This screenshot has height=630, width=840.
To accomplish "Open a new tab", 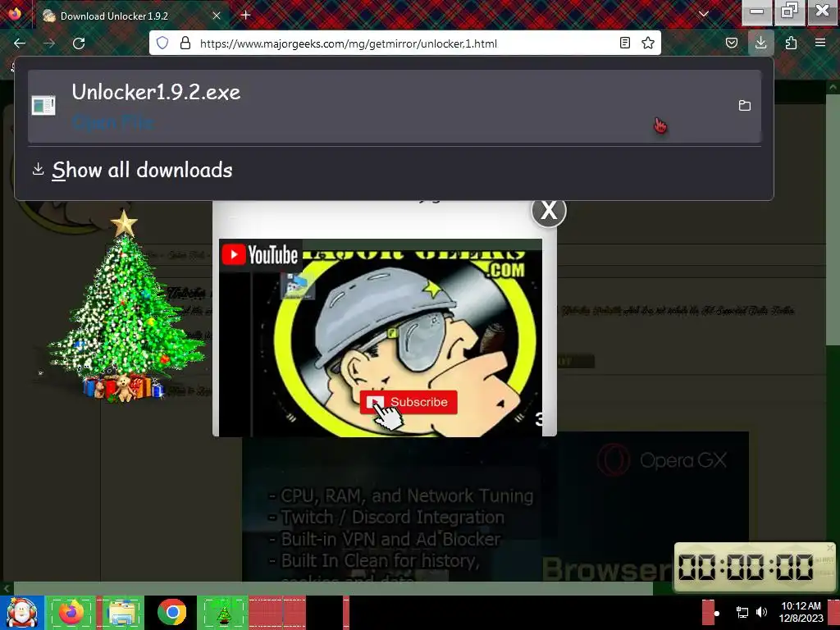I will [x=246, y=15].
